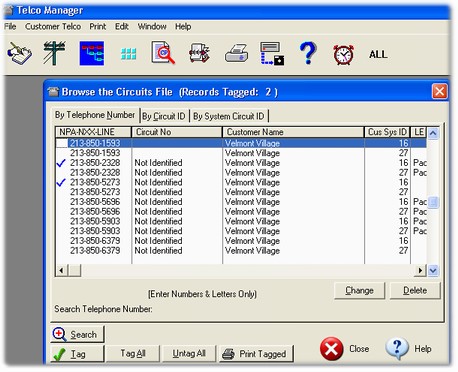Screen dimensions: 458x372
Task: Select row 213-850-6379 with Sys ID 16
Action: 241,241
